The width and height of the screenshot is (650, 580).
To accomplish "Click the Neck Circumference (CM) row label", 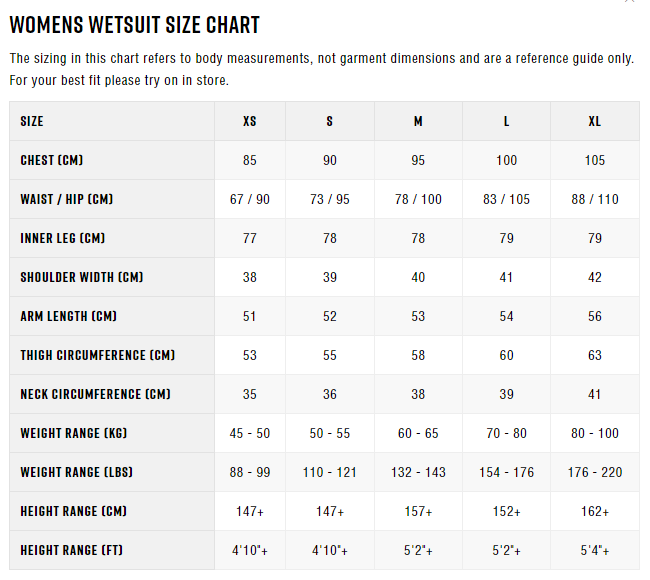I will pos(95,394).
